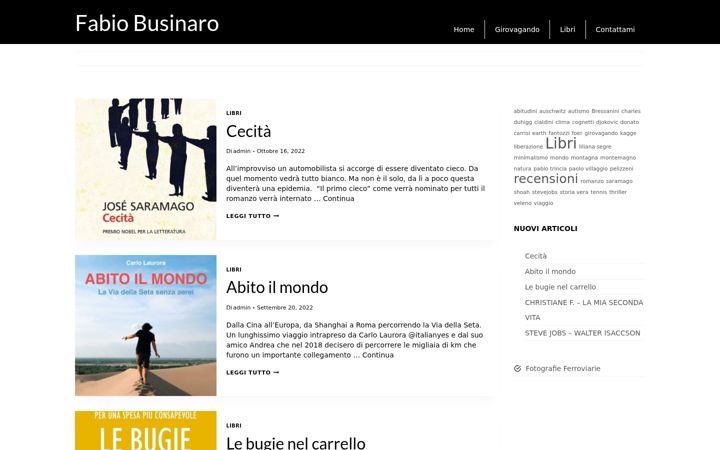This screenshot has width=720, height=450.
Task: Open Le bugie nel carrello in sidebar list
Action: 560,287
